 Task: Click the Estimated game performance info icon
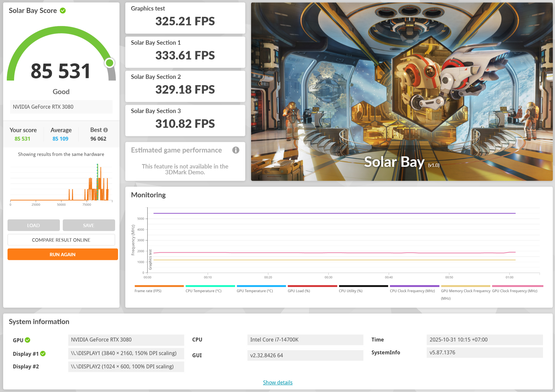pos(236,150)
